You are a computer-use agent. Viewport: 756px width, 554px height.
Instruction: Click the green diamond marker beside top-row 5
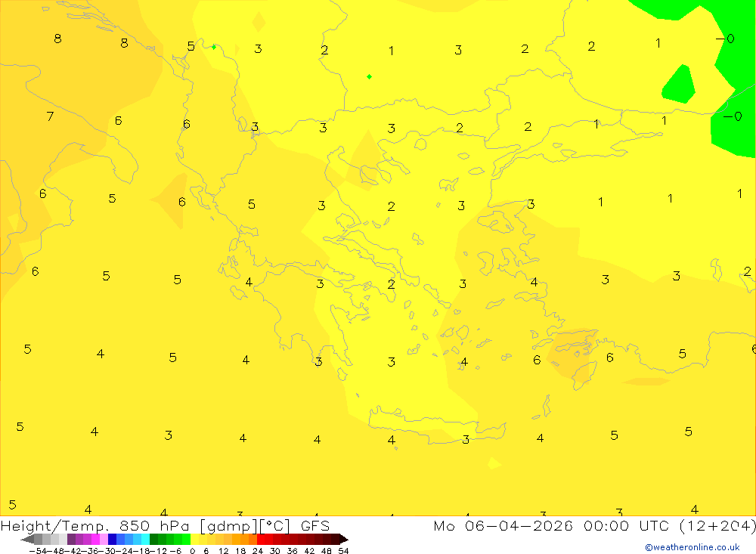point(214,47)
